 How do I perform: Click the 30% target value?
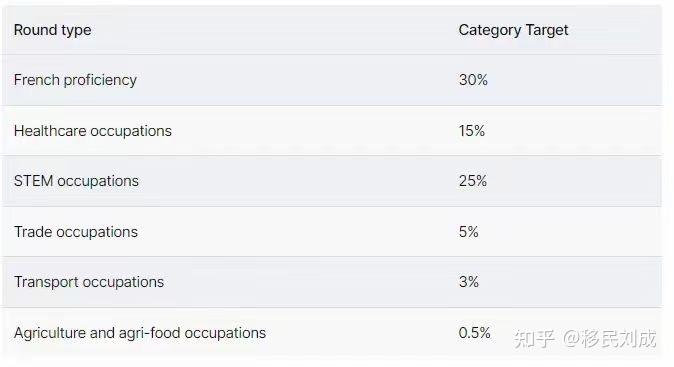click(x=473, y=80)
